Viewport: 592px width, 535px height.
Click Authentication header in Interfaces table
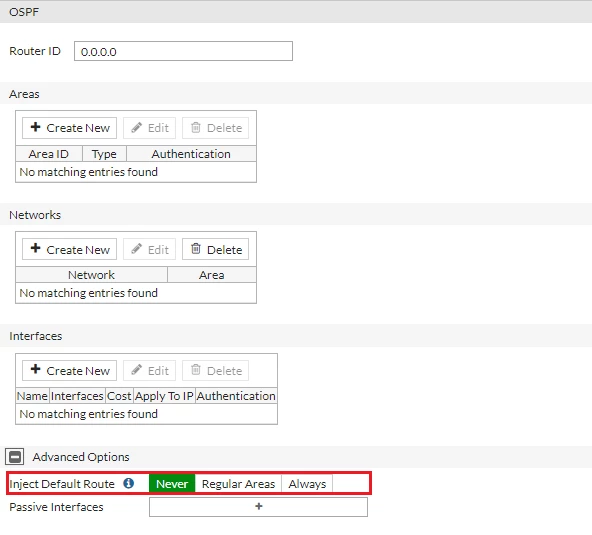(x=236, y=396)
